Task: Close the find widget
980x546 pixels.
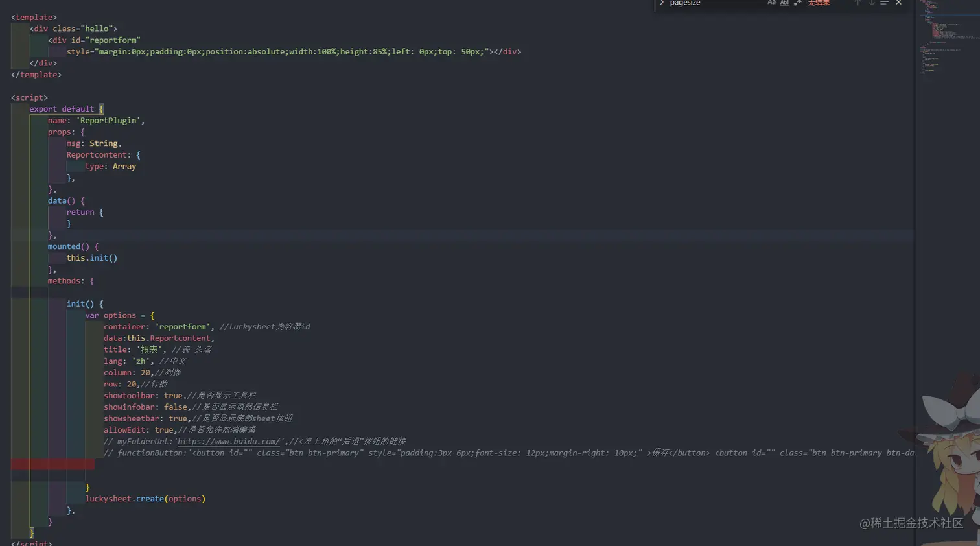Action: click(898, 3)
